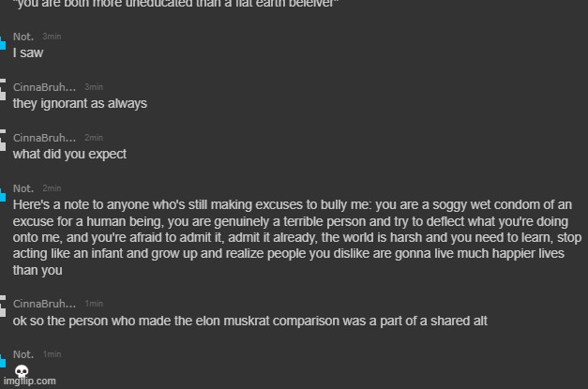Click the imgflip.com watermark link
Image resolution: width=588 pixels, height=389 pixels.
pos(30,382)
